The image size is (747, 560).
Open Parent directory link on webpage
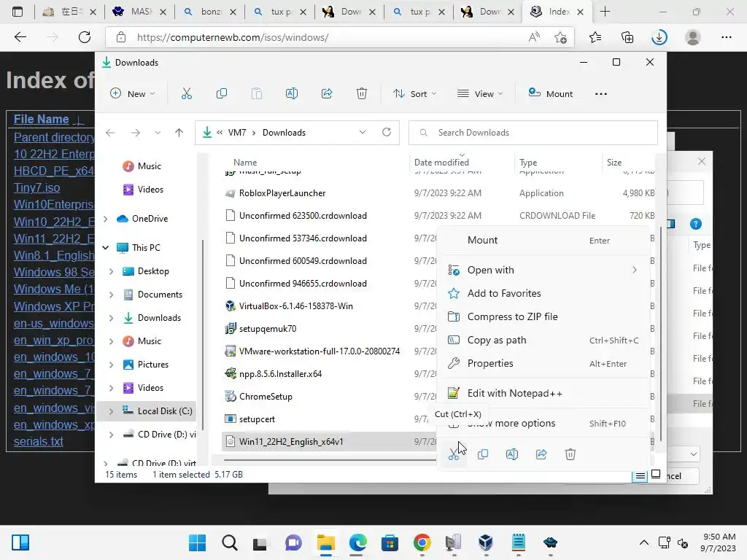[54, 137]
